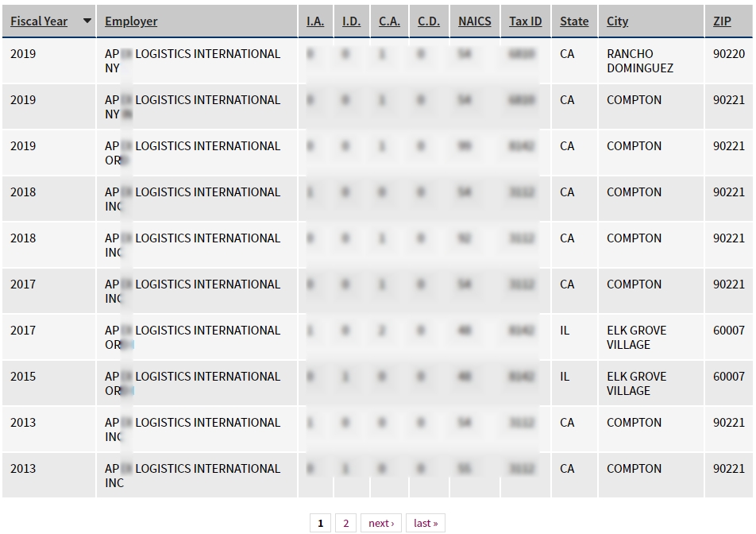Sort by City column header
756x534 pixels.
click(x=617, y=21)
